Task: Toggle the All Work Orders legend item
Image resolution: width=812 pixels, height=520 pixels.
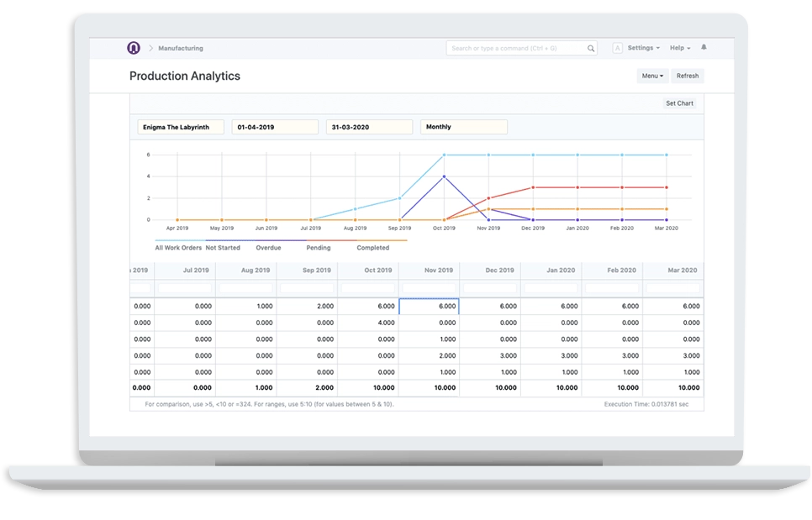Action: coord(179,248)
